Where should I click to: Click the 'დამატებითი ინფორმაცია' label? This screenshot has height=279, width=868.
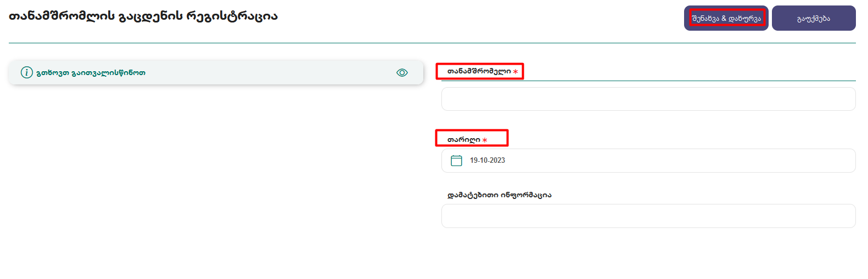(x=500, y=195)
